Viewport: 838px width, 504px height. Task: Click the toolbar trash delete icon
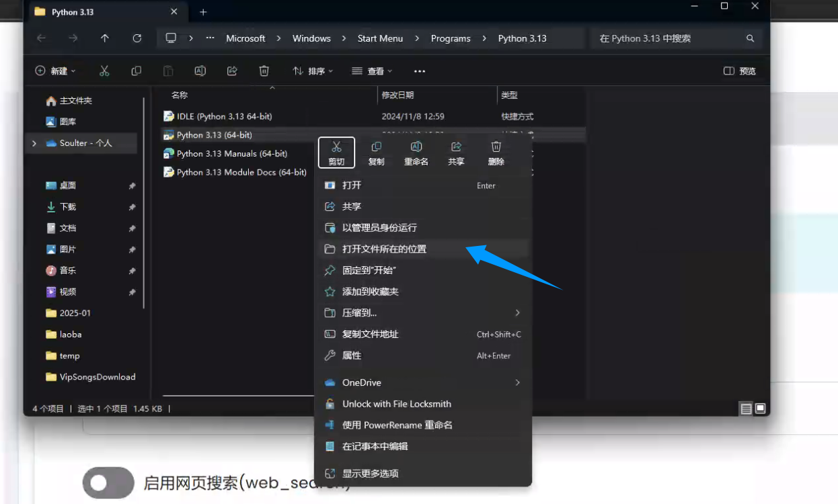[264, 71]
